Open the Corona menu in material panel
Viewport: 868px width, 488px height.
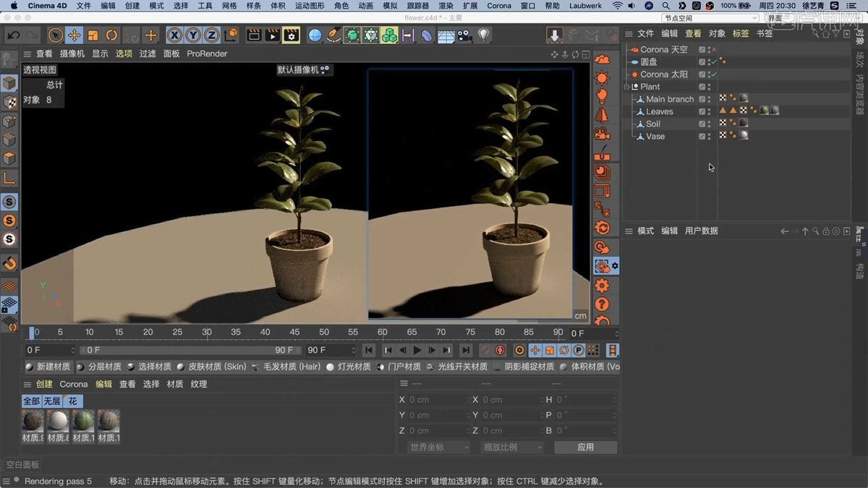click(74, 385)
